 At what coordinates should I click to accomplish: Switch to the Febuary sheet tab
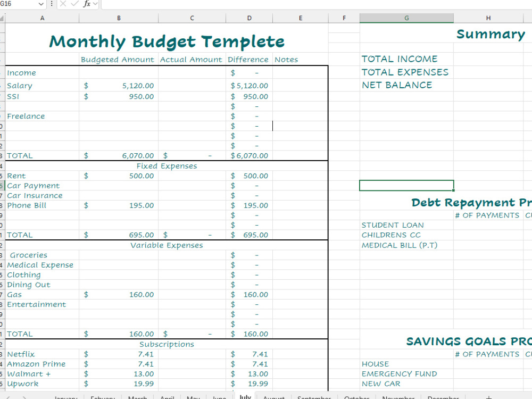[x=103, y=396]
